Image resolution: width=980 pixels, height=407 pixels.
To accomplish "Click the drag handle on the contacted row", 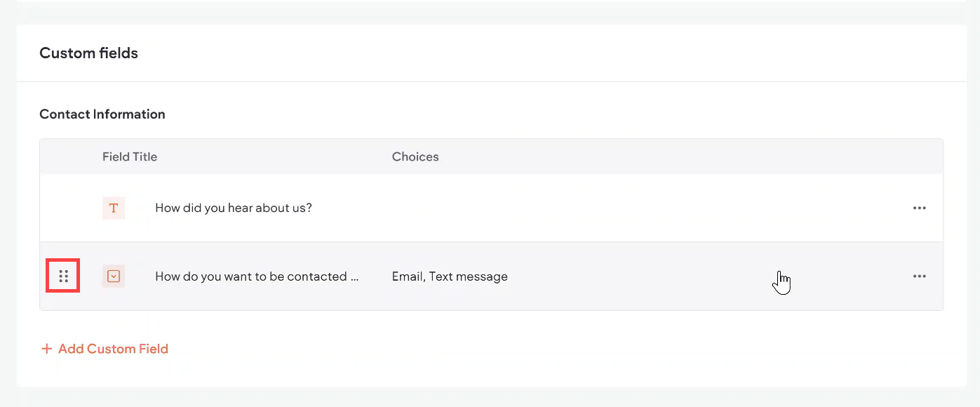I will tap(63, 276).
